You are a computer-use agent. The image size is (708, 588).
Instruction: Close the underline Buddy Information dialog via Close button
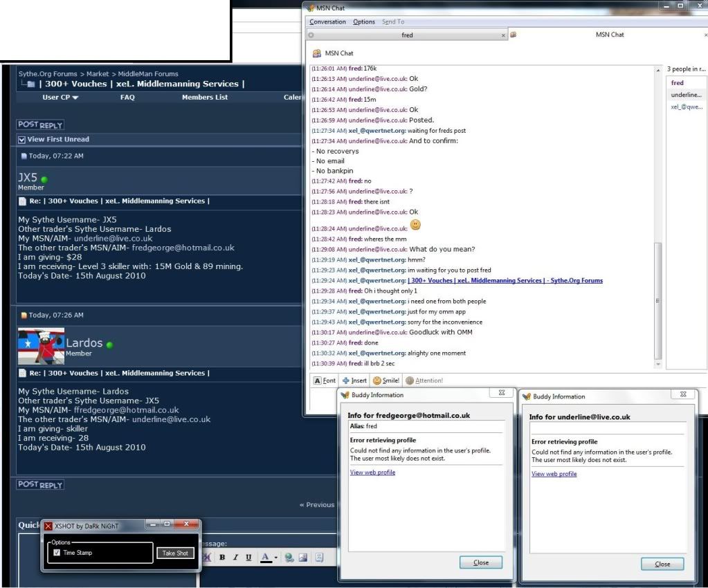[662, 564]
